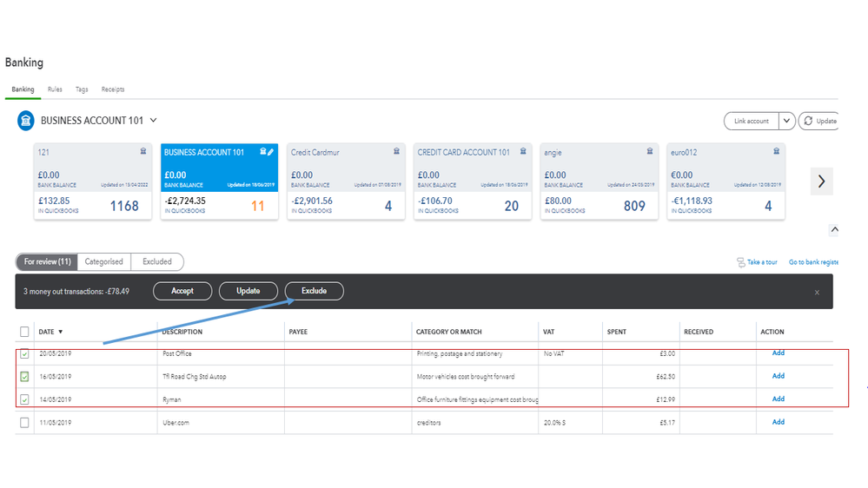Screen dimensions: 868x488
Task: Click the CATEGORY OR MATCH column header
Action: point(449,332)
